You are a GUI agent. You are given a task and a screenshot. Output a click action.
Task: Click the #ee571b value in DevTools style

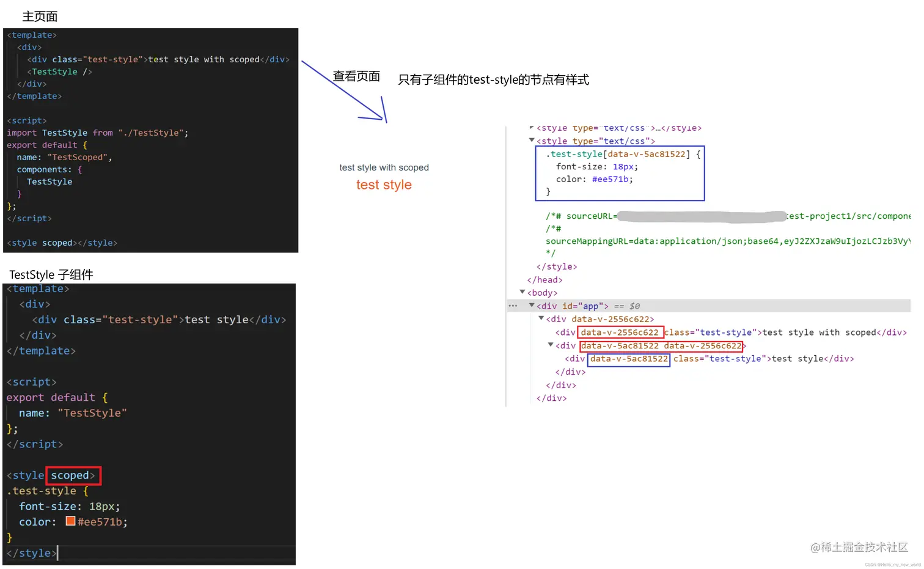611,179
